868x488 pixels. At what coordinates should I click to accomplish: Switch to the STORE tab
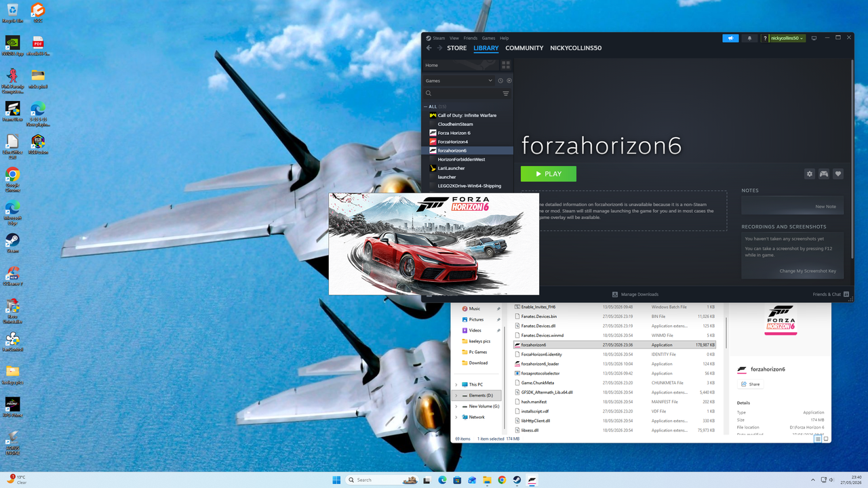pos(457,48)
